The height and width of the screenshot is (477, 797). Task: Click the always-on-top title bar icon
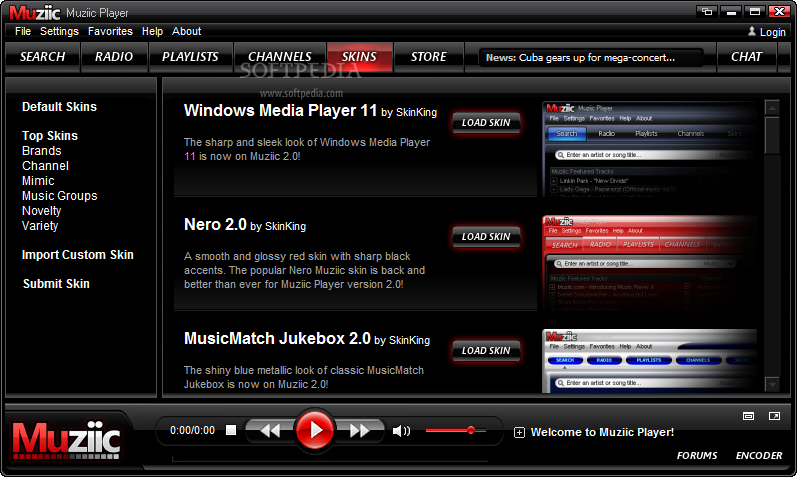click(x=707, y=11)
